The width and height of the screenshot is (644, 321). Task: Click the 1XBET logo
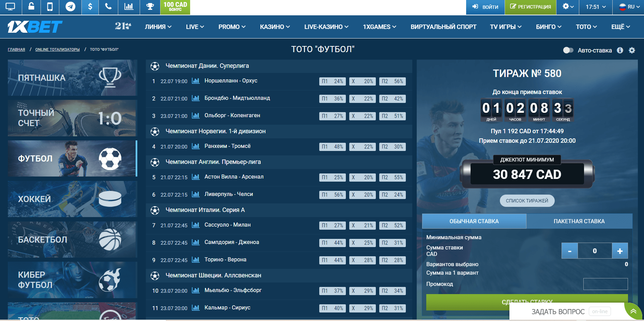tap(35, 27)
